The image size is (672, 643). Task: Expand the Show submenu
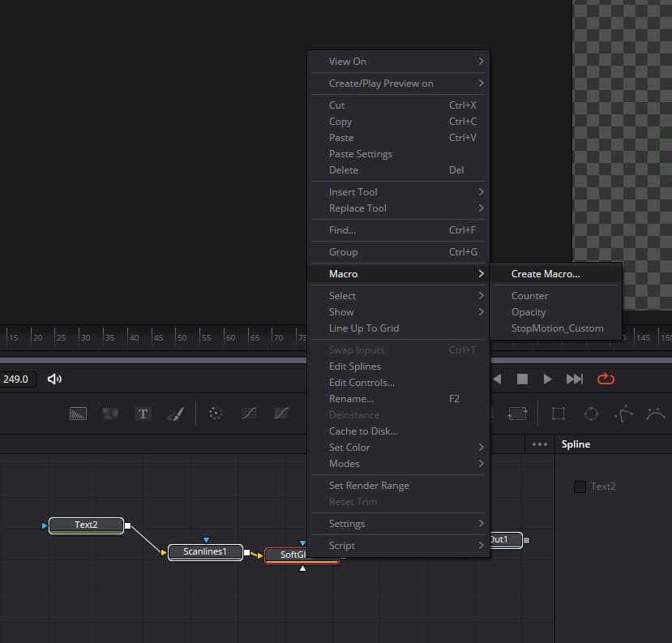coord(399,311)
